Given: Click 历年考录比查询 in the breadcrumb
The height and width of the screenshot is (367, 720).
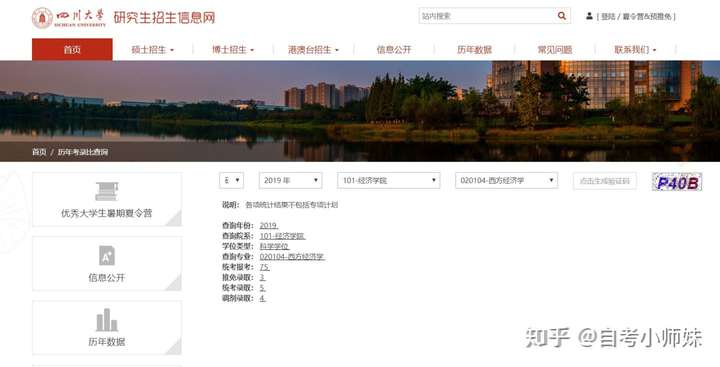Looking at the screenshot, I should [x=83, y=152].
